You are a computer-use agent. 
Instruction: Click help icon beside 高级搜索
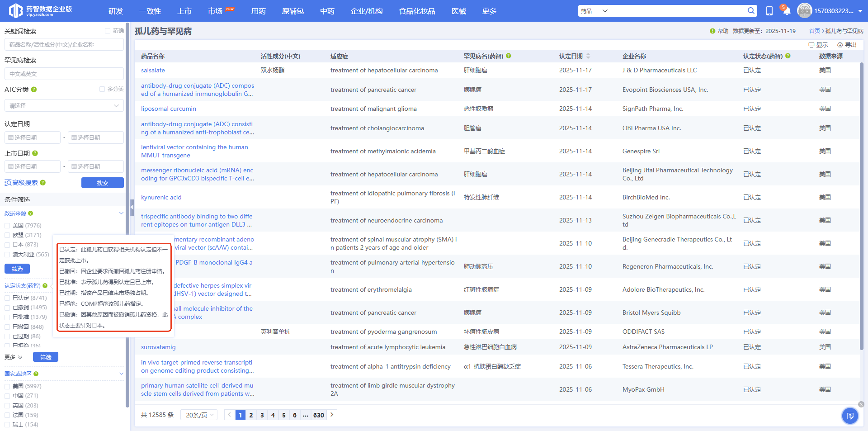(x=43, y=183)
